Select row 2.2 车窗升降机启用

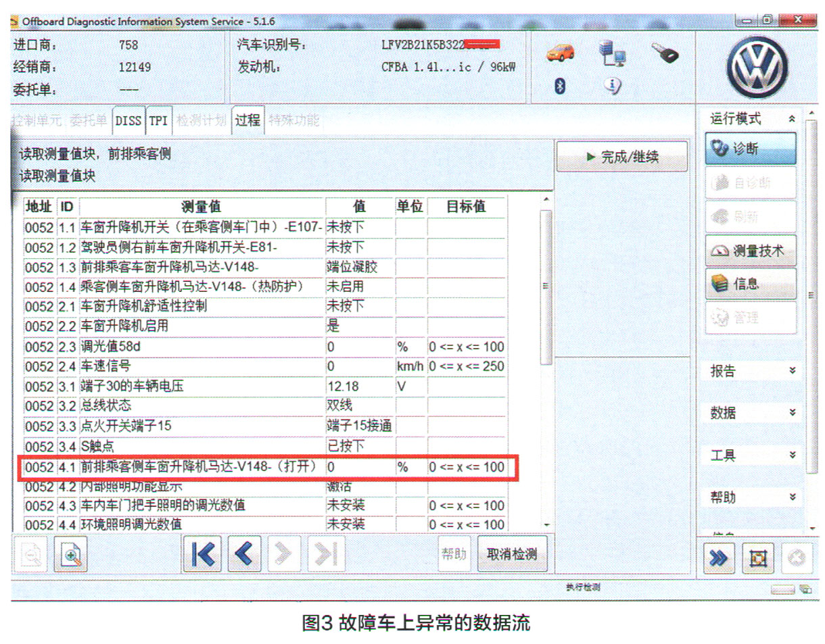point(264,326)
